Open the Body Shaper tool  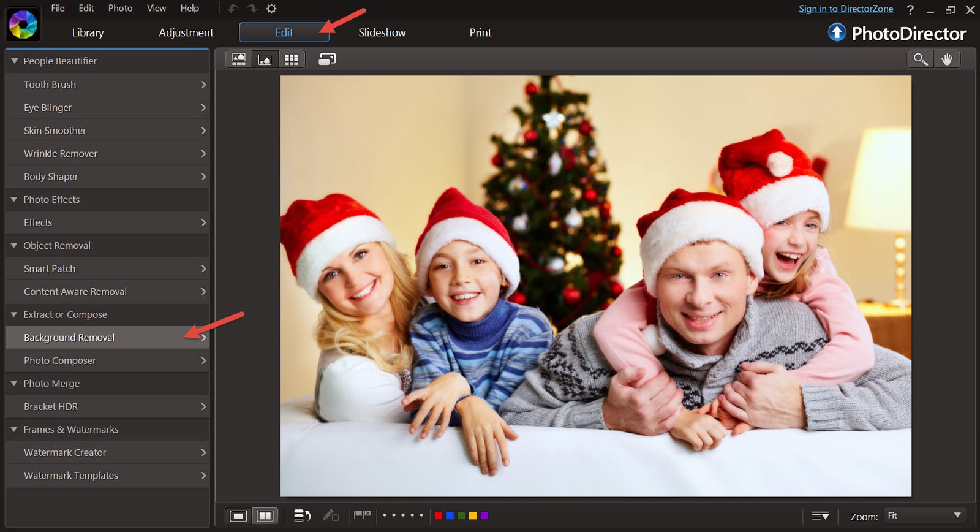[108, 177]
